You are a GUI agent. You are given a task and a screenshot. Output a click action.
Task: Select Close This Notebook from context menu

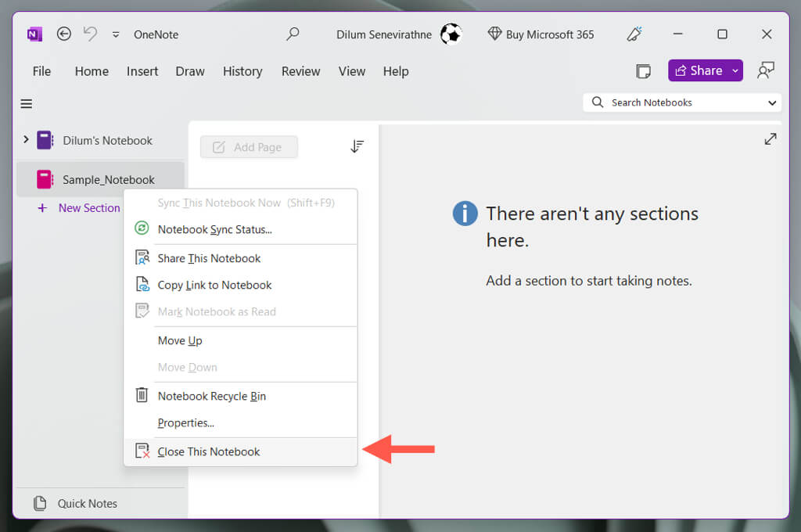(x=208, y=451)
